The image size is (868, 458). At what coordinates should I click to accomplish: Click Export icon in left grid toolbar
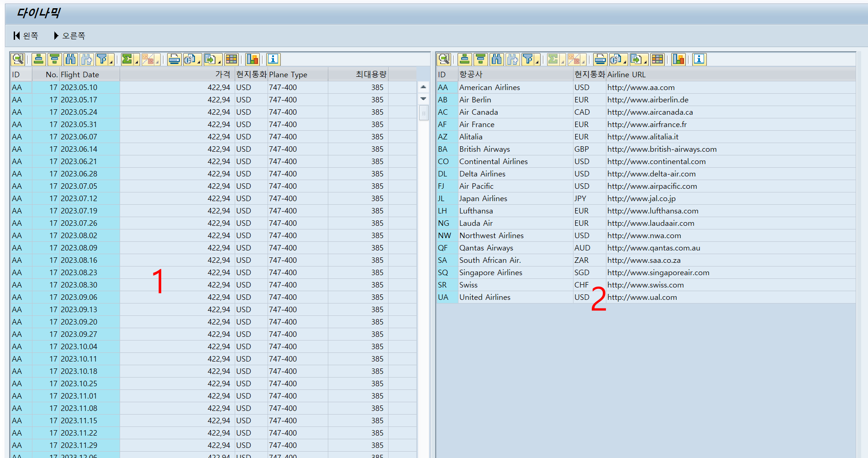point(210,59)
